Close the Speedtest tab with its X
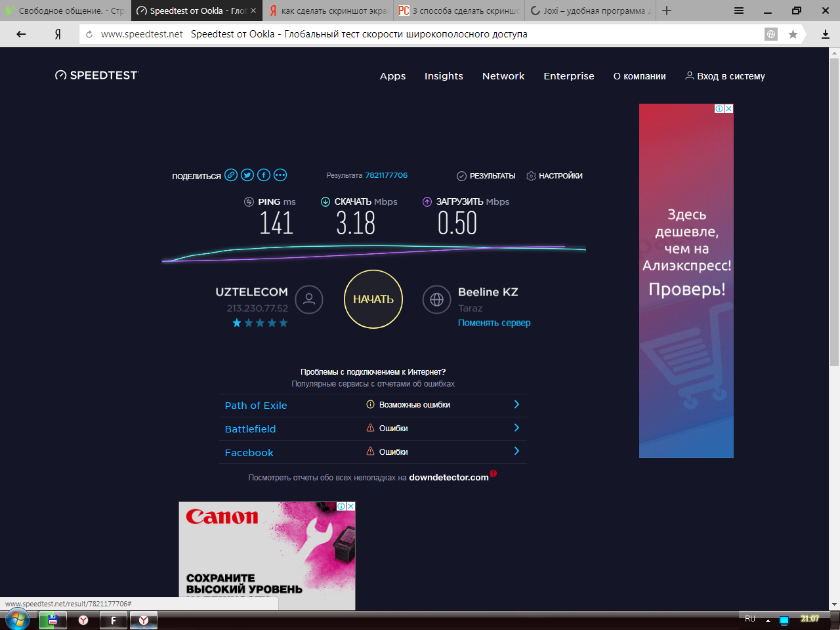This screenshot has height=630, width=840. point(253,10)
